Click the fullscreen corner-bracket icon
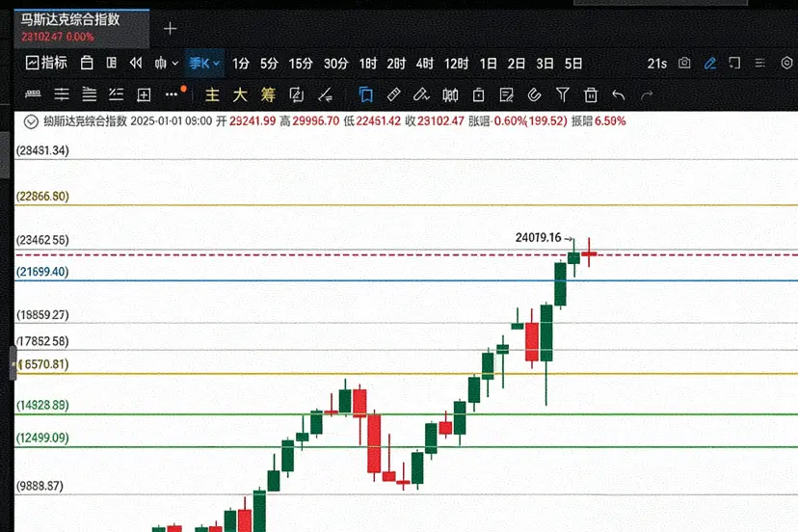The height and width of the screenshot is (532, 798). (x=734, y=64)
